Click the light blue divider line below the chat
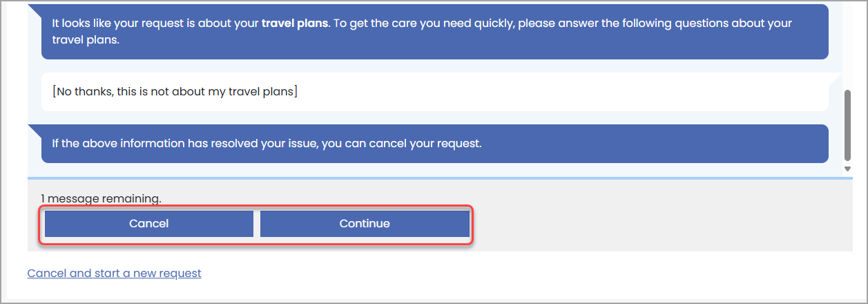The height and width of the screenshot is (304, 868). [441, 178]
